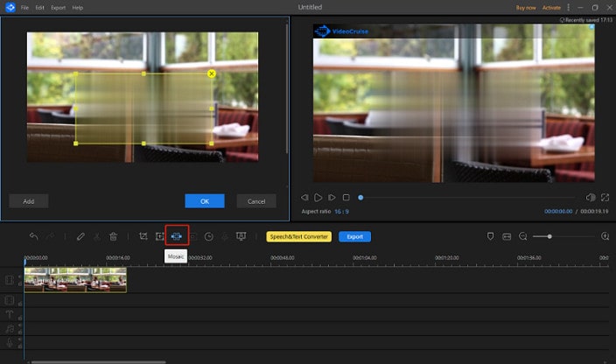Click the timeline zoom slider handle
This screenshot has height=364, width=616.
[549, 236]
